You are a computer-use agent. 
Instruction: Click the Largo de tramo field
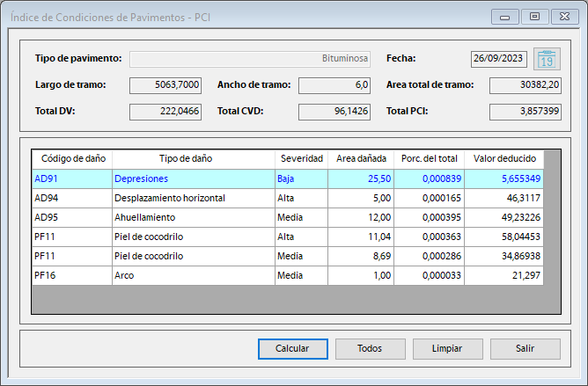[165, 85]
